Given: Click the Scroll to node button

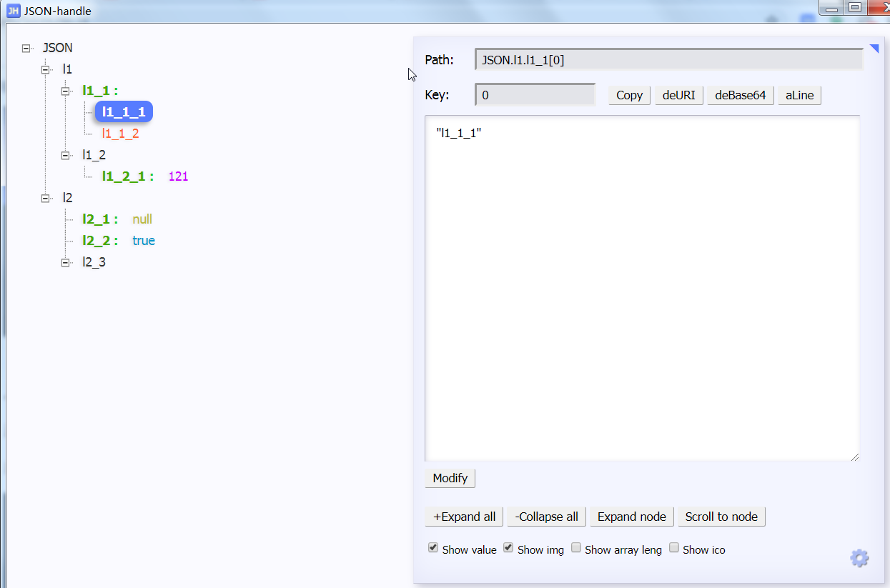Looking at the screenshot, I should (x=721, y=517).
